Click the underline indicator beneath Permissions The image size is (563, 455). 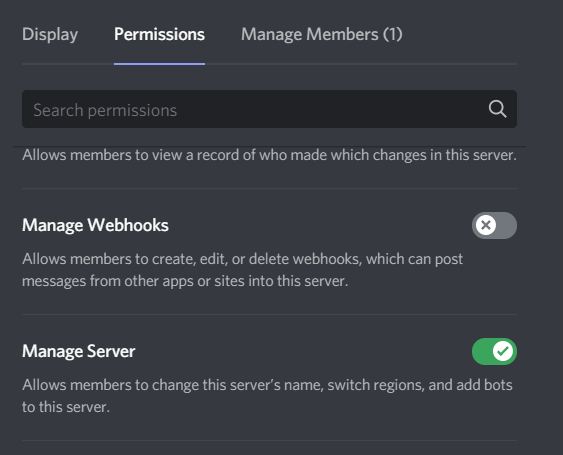159,64
